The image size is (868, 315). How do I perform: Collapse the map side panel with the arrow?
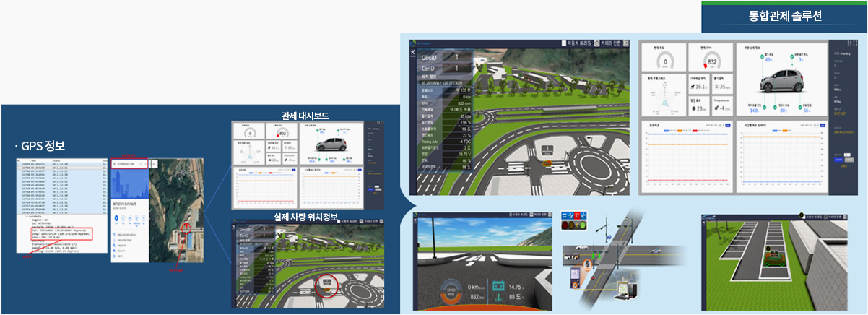153,164
